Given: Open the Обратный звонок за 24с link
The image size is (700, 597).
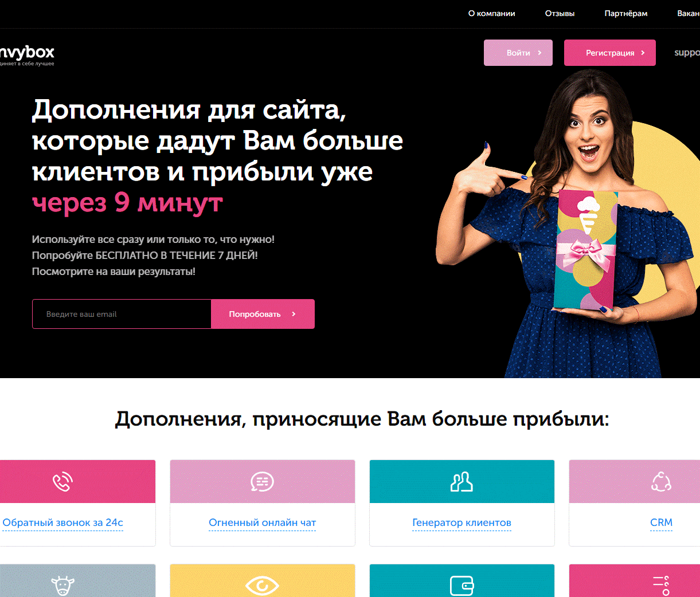Looking at the screenshot, I should pyautogui.click(x=62, y=523).
